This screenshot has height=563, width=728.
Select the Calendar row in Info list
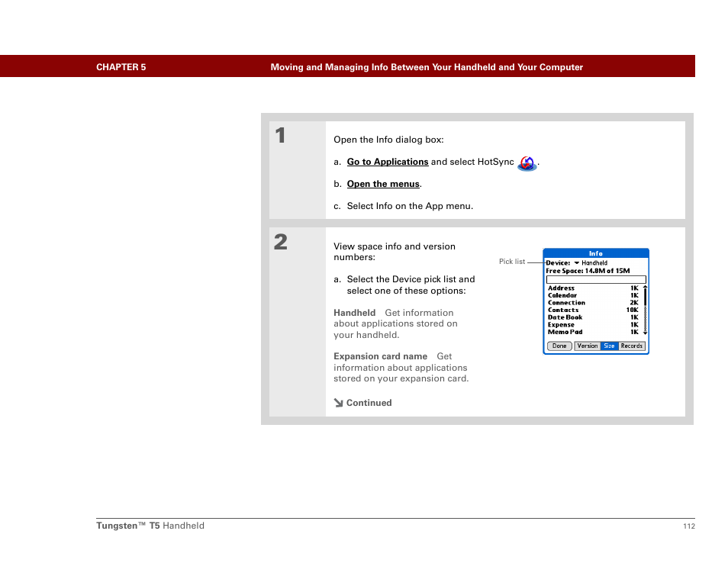pos(593,295)
